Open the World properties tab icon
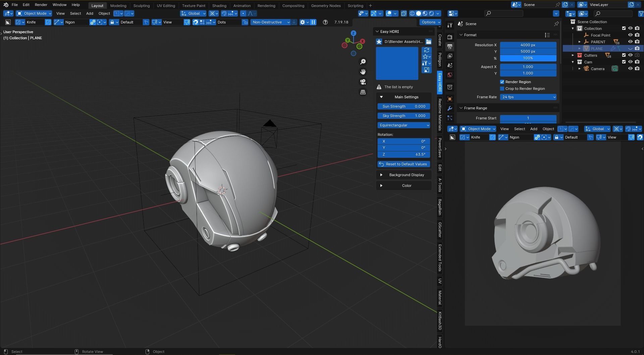This screenshot has width=644, height=355. (450, 74)
